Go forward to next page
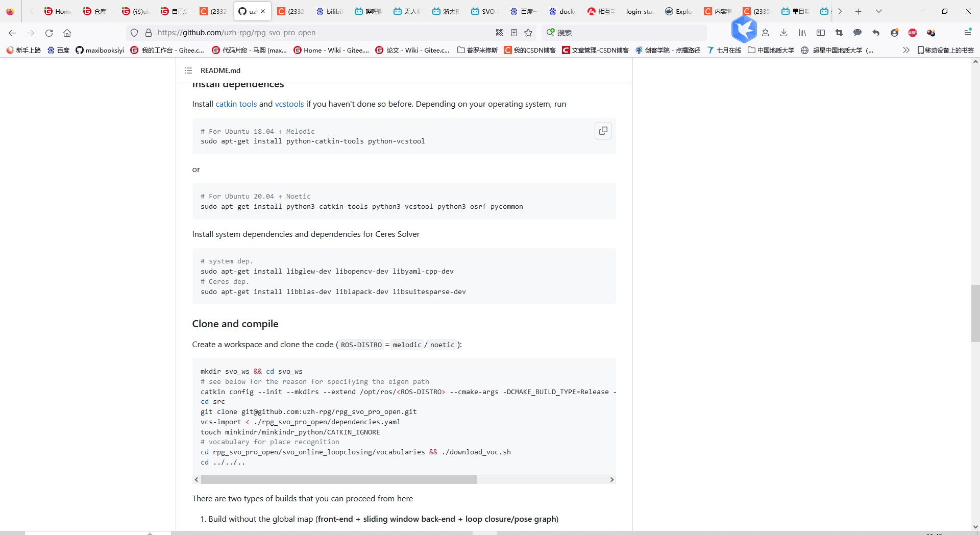This screenshot has height=535, width=980. pyautogui.click(x=31, y=33)
